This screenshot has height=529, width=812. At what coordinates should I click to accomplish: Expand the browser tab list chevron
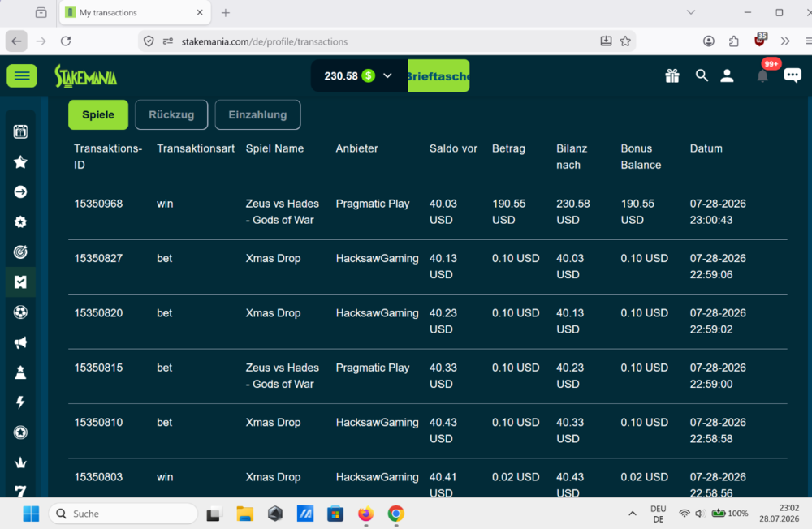pyautogui.click(x=691, y=12)
